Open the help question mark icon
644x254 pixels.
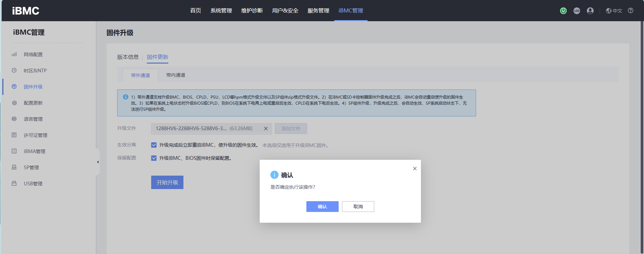(631, 10)
